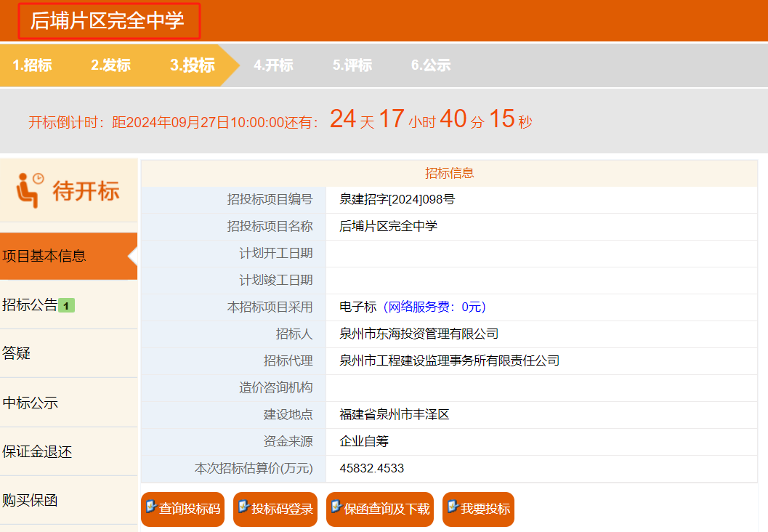Click step 5.评标 in progress bar
The image size is (768, 532).
[x=352, y=65]
